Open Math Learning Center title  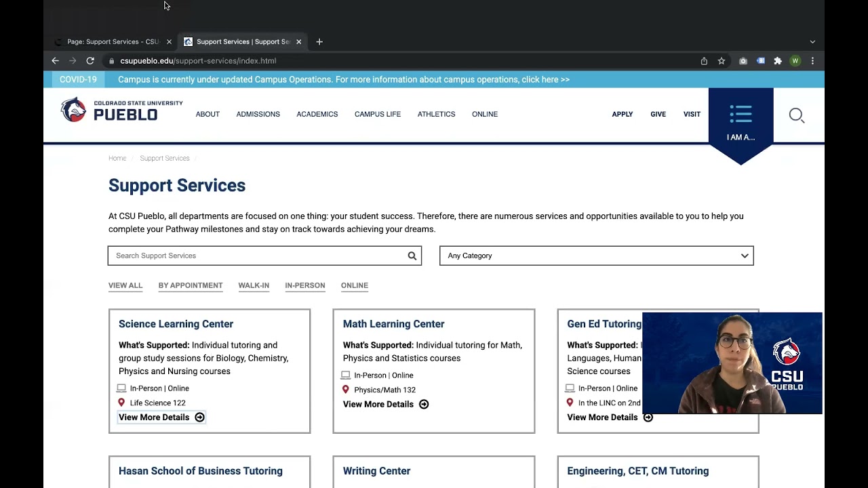pyautogui.click(x=393, y=324)
